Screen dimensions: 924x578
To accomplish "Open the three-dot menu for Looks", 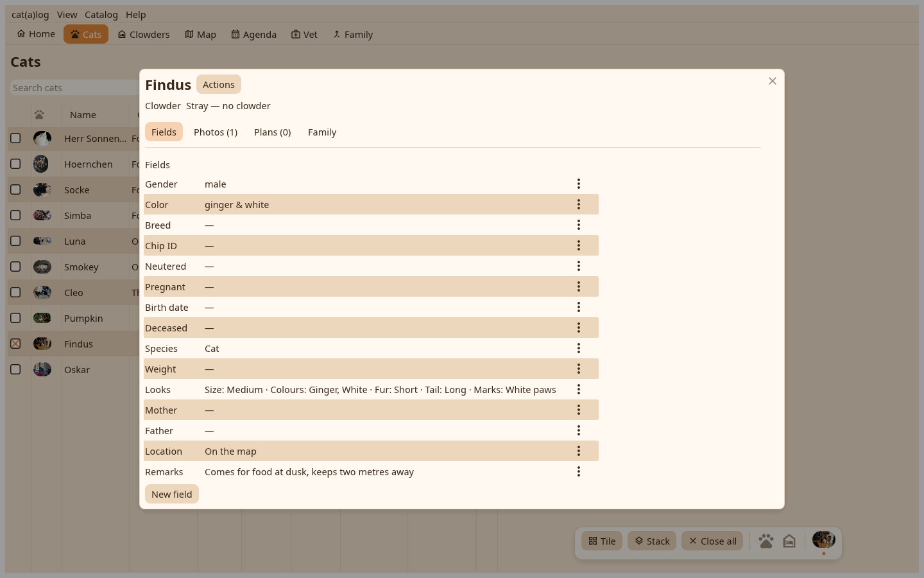I will point(579,389).
